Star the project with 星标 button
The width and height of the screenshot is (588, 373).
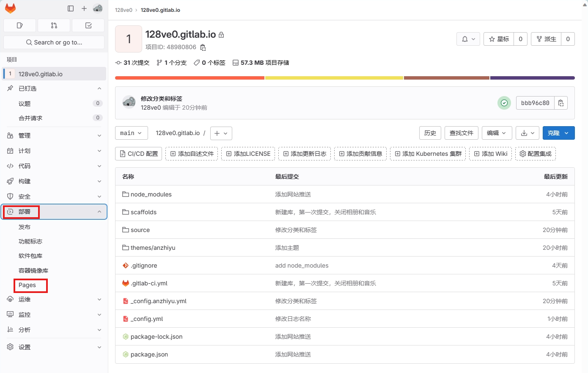pos(499,39)
